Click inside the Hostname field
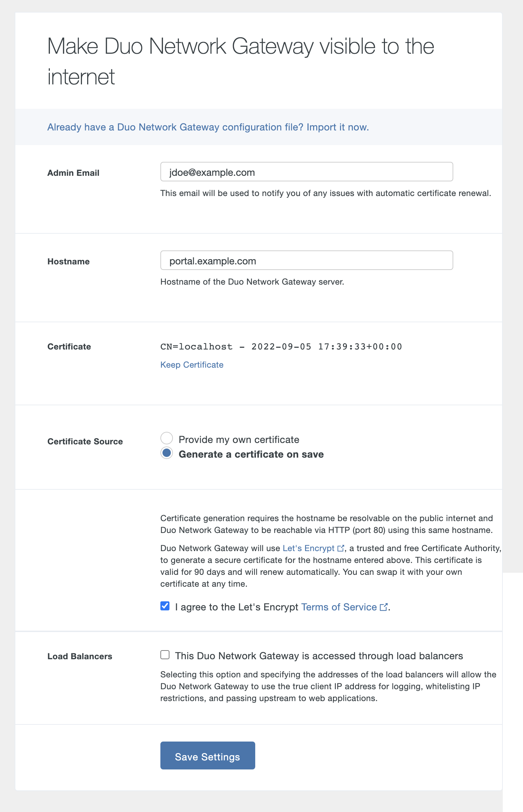523x812 pixels. 306,261
